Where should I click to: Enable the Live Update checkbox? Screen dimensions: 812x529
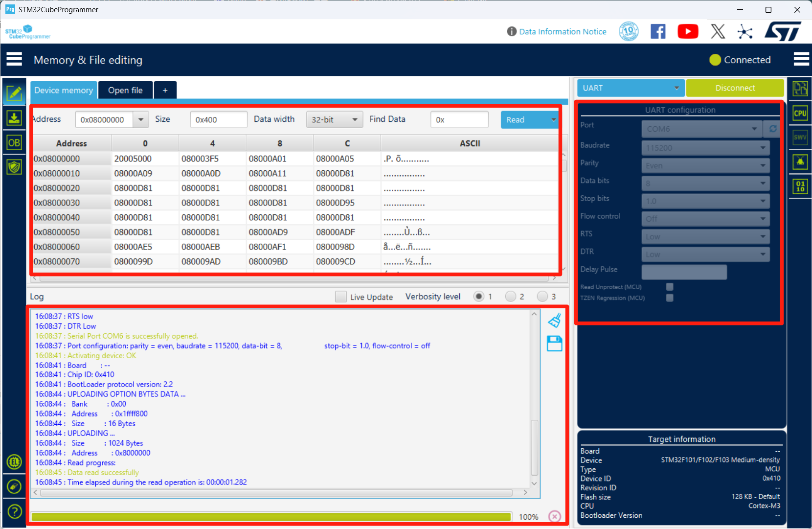341,297
